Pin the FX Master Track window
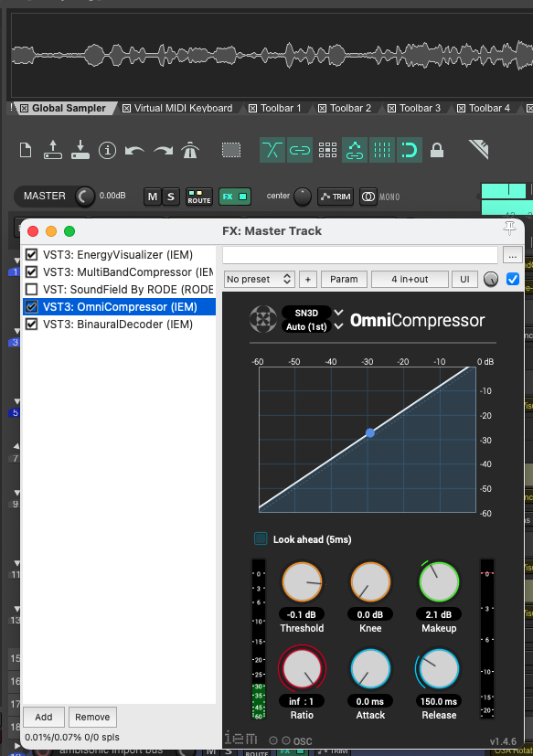This screenshot has height=756, width=533. pos(509,229)
